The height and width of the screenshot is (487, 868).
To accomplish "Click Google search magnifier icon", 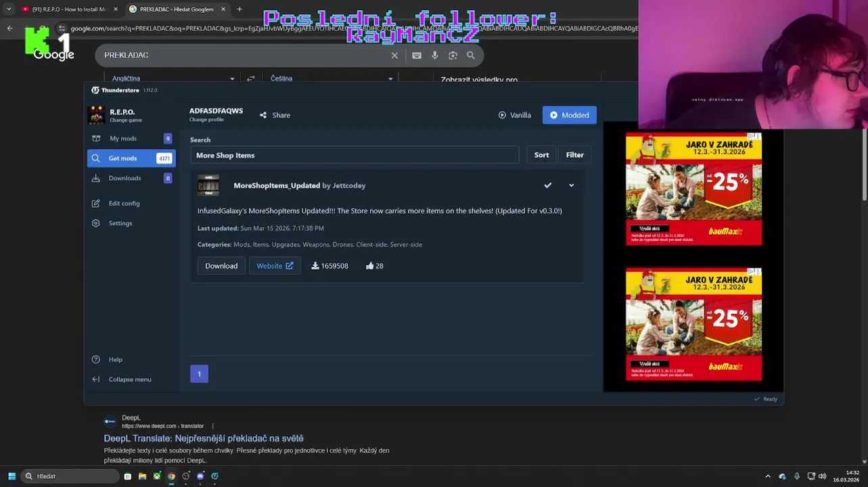I will [471, 55].
